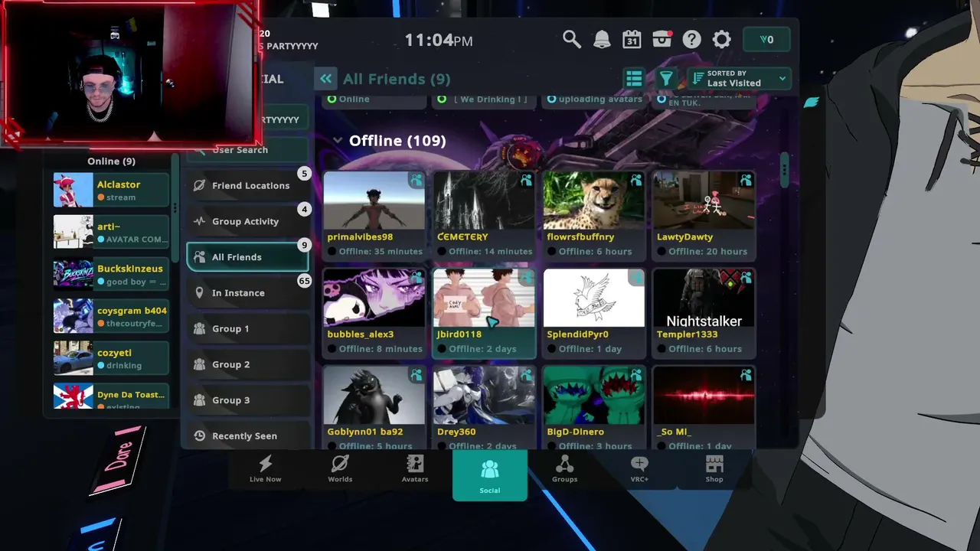Open bubbles_alex3's friend card thumbnail
Screen dimensions: 980x551
(374, 298)
